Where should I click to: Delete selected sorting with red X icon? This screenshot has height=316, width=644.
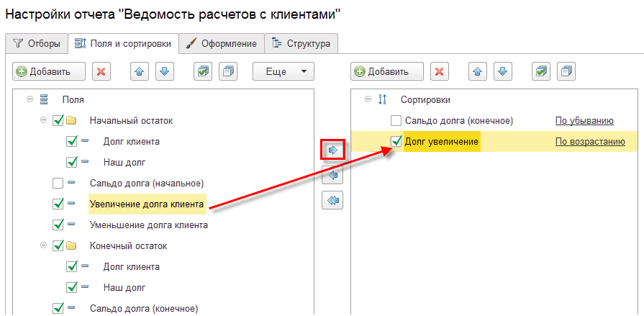(438, 71)
